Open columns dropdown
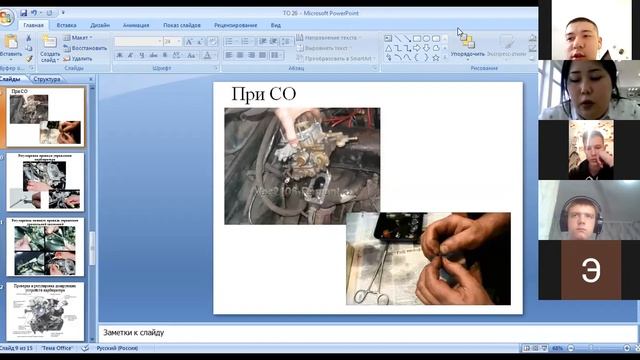Image resolution: width=640 pixels, height=360 pixels. pyautogui.click(x=276, y=55)
